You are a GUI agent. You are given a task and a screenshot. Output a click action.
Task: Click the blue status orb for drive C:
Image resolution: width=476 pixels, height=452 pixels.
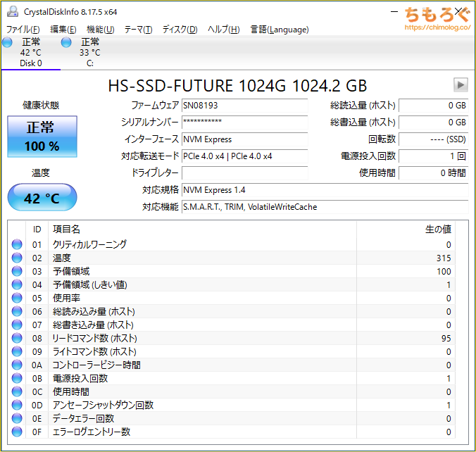(x=66, y=42)
